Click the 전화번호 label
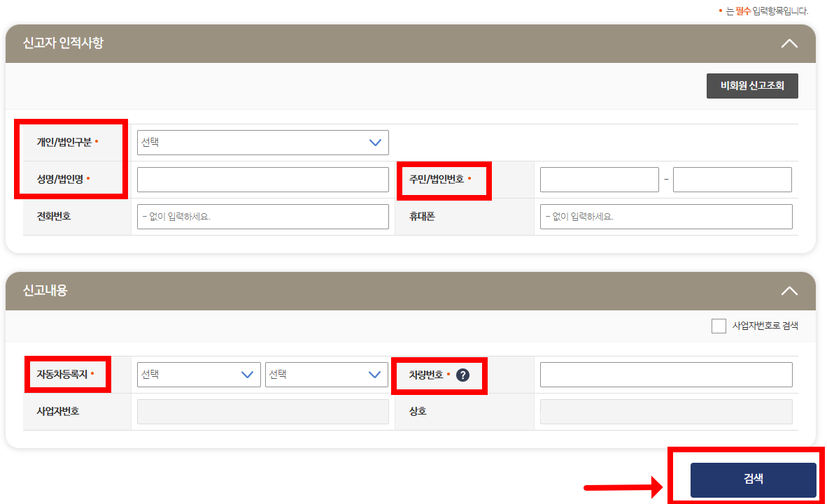The width and height of the screenshot is (827, 504). pos(53,216)
